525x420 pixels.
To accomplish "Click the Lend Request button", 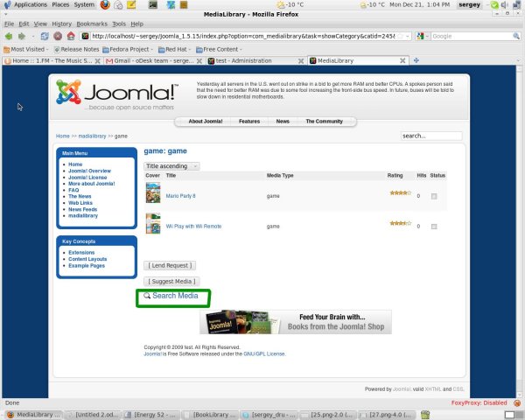I will pos(170,266).
